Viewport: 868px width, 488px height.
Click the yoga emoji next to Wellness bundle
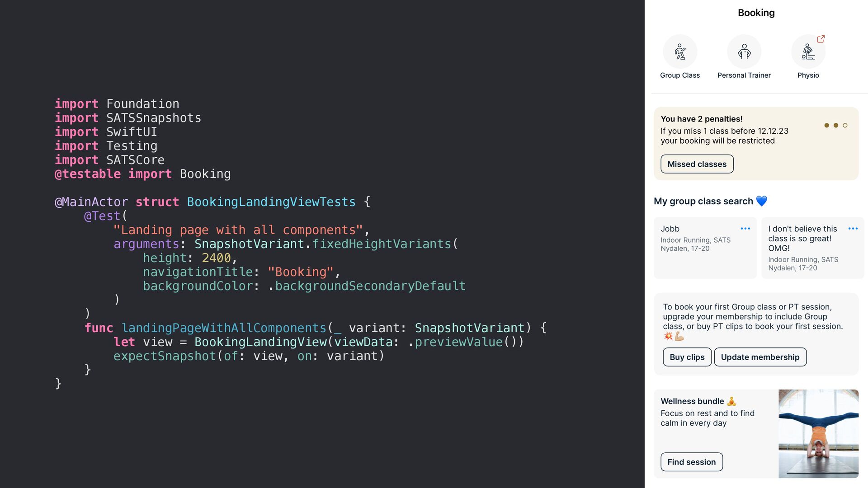[731, 401]
